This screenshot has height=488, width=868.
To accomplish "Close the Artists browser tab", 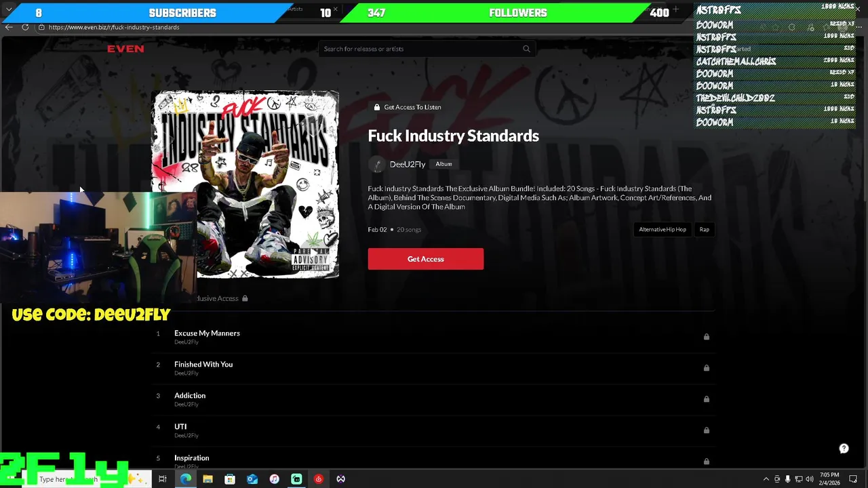I will pyautogui.click(x=335, y=9).
